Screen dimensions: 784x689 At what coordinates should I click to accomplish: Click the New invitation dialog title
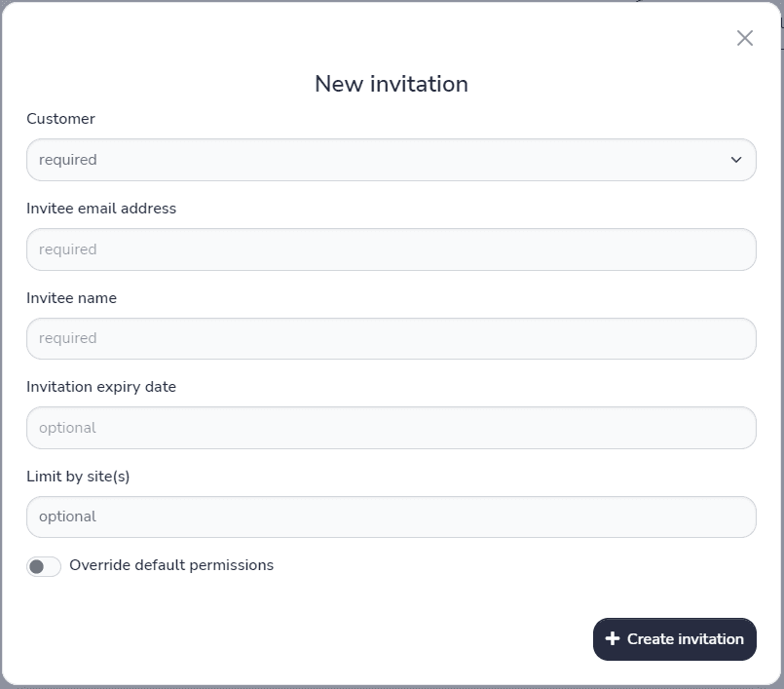tap(390, 84)
